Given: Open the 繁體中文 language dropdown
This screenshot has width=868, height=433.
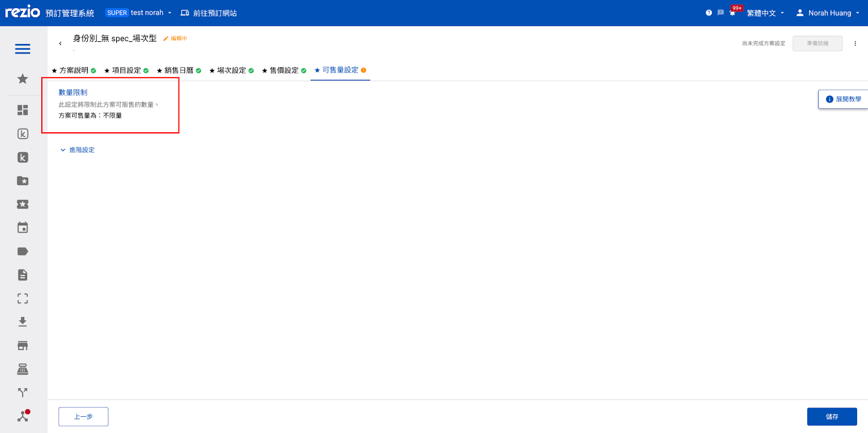Looking at the screenshot, I should (x=765, y=13).
